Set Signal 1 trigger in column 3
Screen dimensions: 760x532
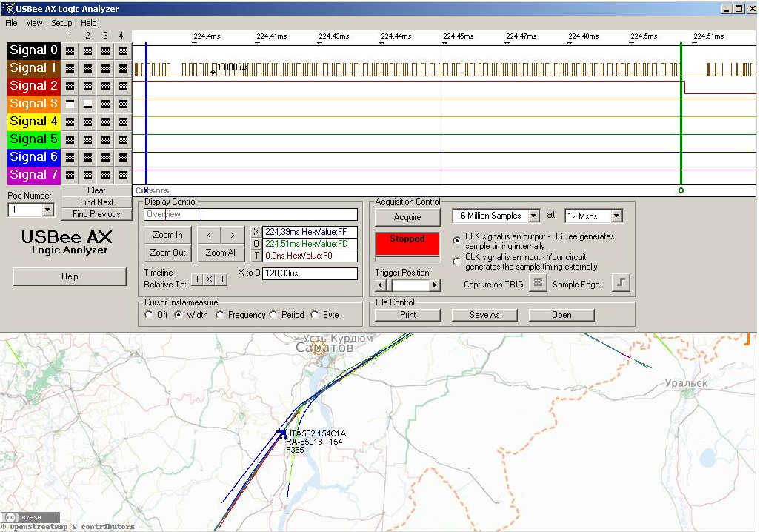[106, 68]
